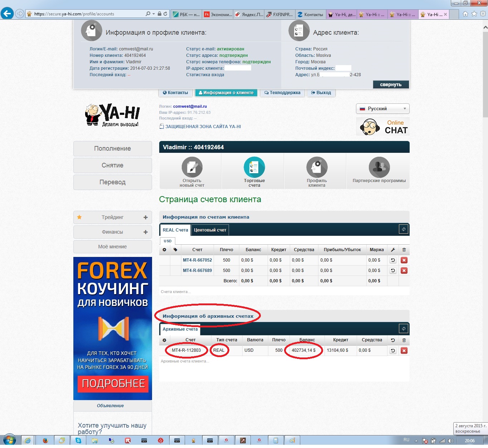Click the Статистика входа link
The image size is (488, 448).
pos(205,75)
